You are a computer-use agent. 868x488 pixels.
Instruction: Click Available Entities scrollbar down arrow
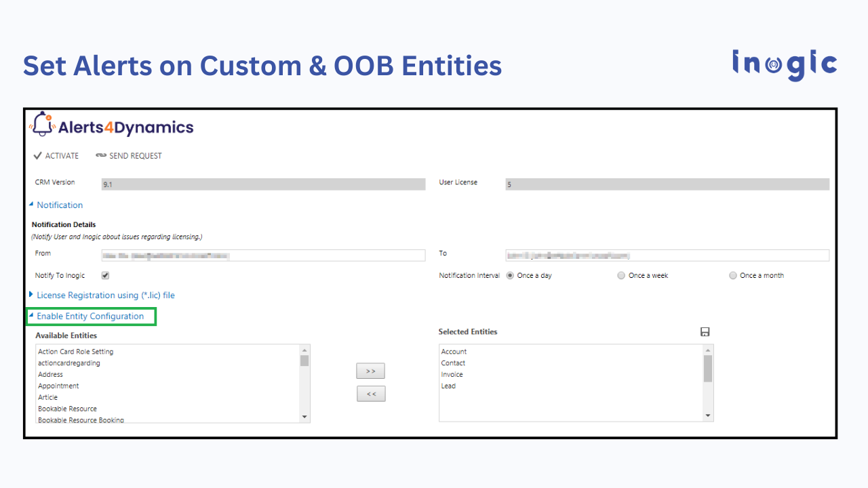tap(304, 417)
